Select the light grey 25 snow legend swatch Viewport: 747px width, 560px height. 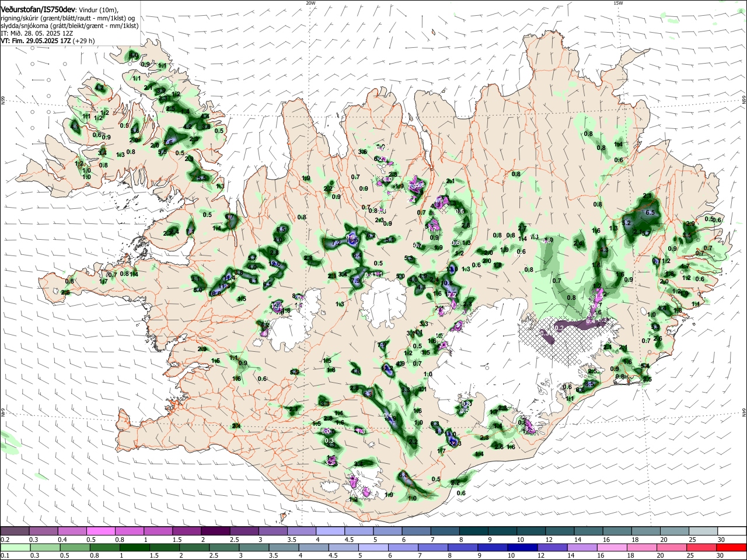[x=703, y=531]
